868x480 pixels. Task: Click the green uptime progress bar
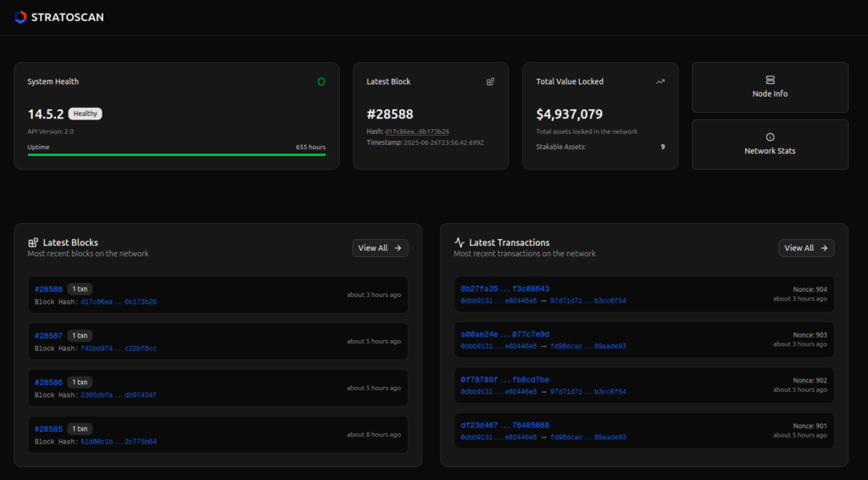coord(176,155)
